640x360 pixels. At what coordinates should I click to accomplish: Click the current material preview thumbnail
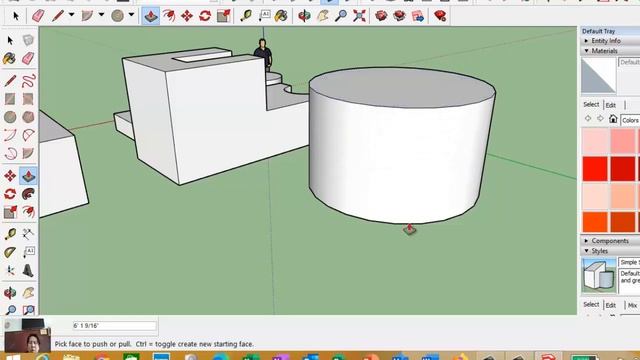(598, 76)
